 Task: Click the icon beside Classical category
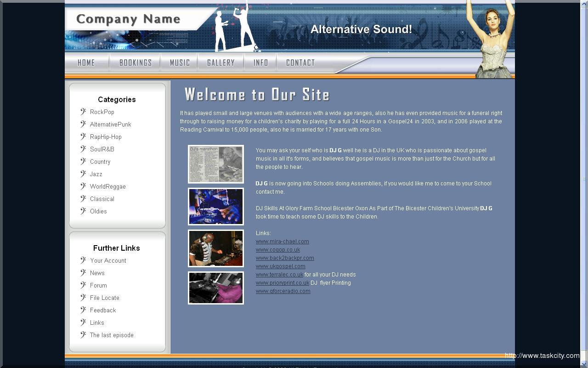83,199
